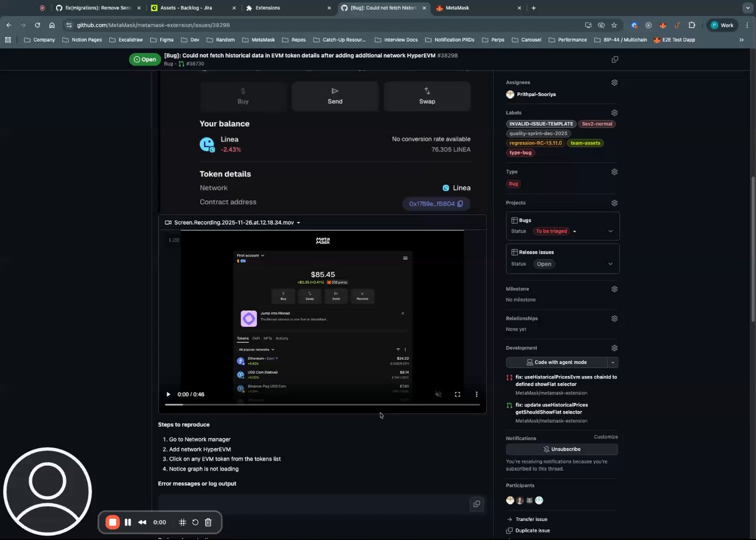The width and height of the screenshot is (756, 540).
Task: Open E2E Test Dapp bookmark
Action: (674, 40)
